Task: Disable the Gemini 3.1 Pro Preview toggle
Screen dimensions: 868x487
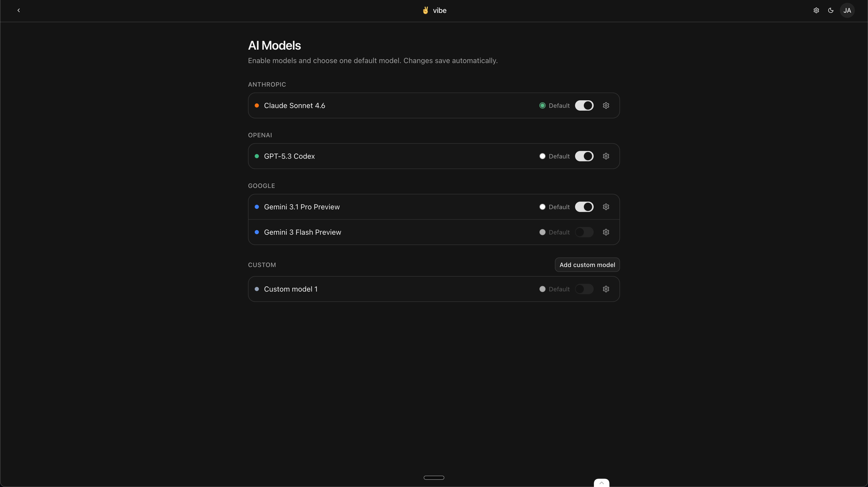Action: (x=584, y=207)
